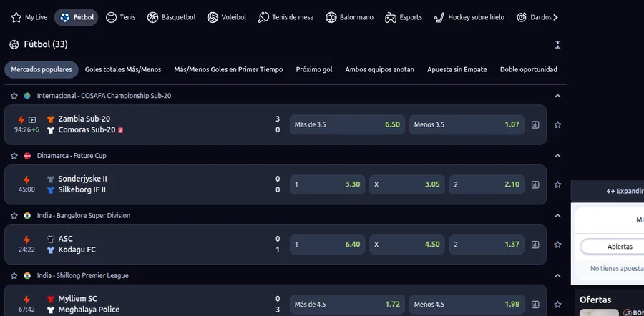
Task: Star the Zambia Sub-20 match as favorite
Action: pyautogui.click(x=557, y=125)
